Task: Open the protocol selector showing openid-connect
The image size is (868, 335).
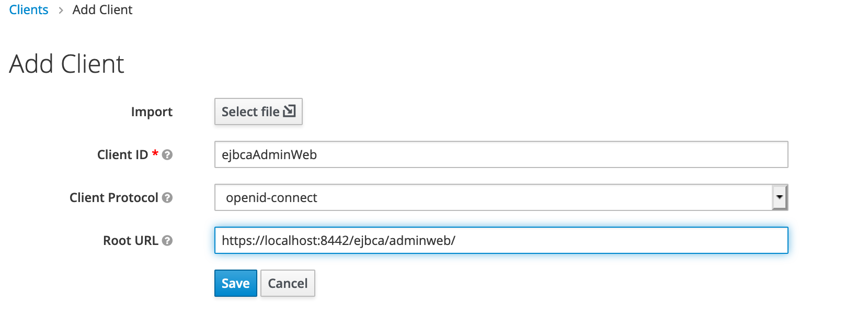Action: click(500, 197)
